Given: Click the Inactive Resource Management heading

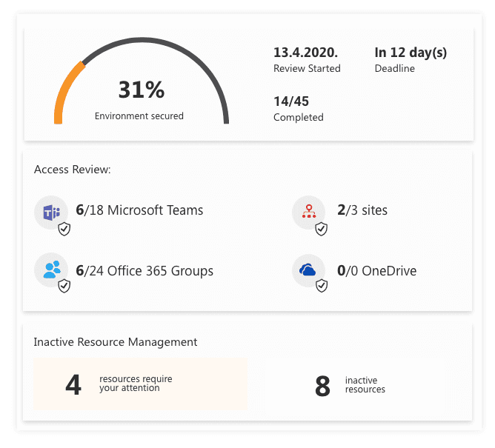Looking at the screenshot, I should pyautogui.click(x=116, y=342).
